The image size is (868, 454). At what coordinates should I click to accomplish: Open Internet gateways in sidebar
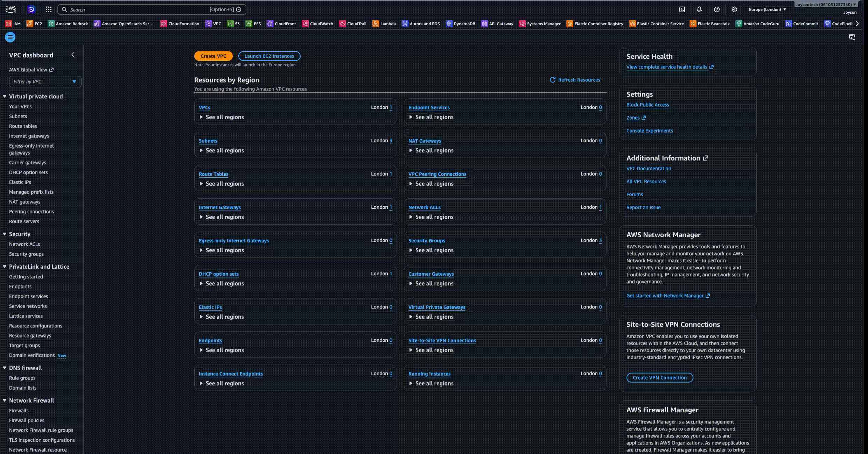(29, 136)
